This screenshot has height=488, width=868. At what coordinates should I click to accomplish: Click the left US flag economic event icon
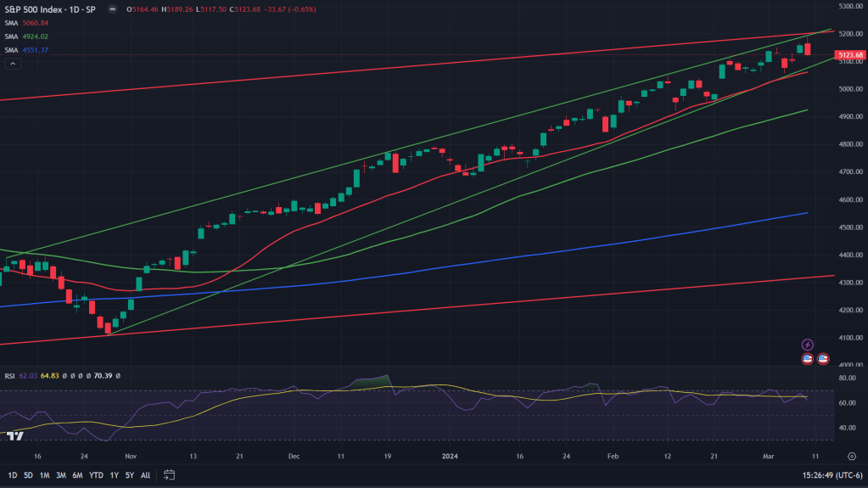coord(808,359)
